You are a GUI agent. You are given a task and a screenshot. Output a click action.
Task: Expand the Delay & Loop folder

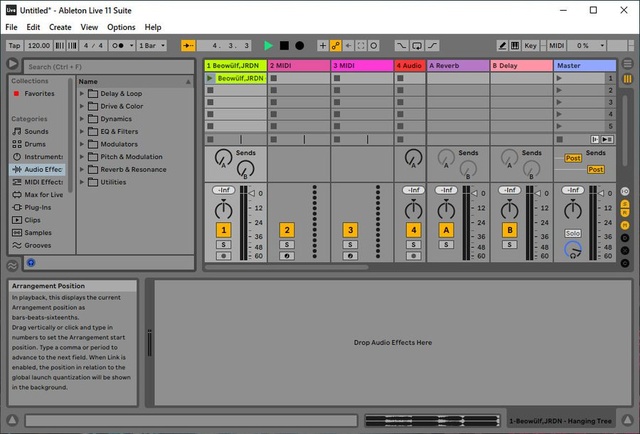83,94
